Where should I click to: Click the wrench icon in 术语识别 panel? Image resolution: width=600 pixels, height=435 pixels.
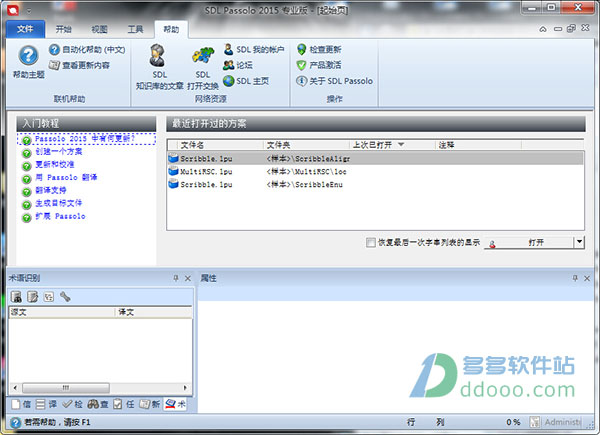click(65, 297)
